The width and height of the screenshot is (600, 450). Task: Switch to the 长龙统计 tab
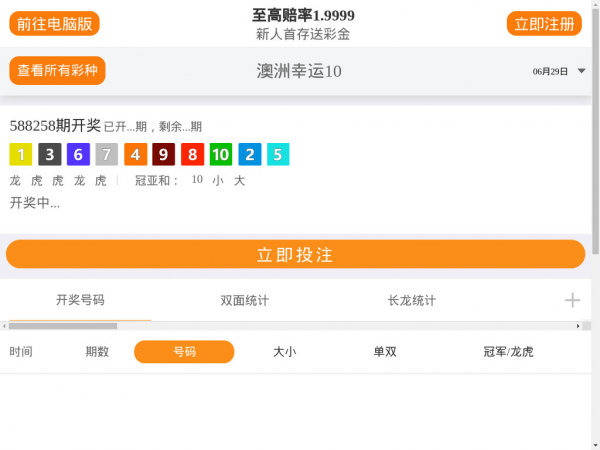point(411,300)
